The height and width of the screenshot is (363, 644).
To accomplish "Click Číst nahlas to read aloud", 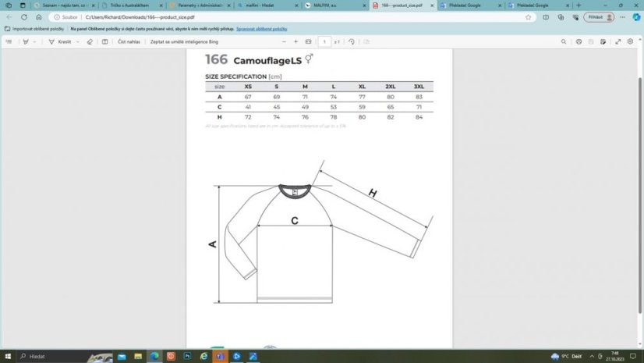I will 129,41.
